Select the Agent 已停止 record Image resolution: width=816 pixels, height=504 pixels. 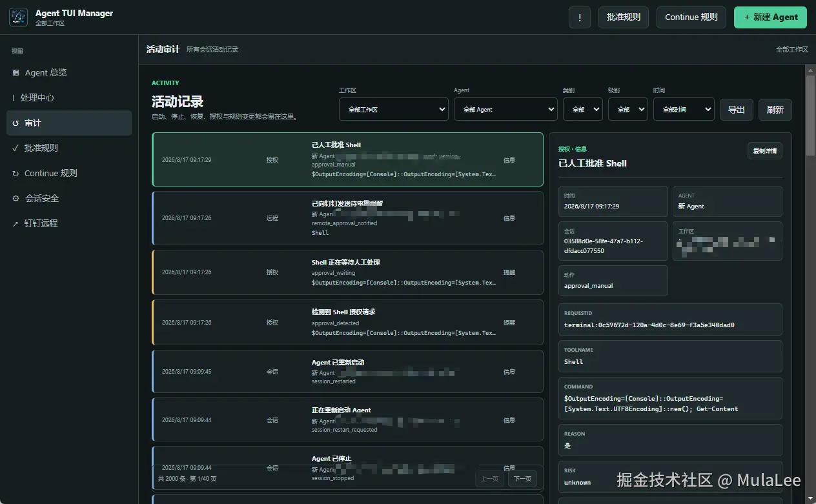coord(347,467)
